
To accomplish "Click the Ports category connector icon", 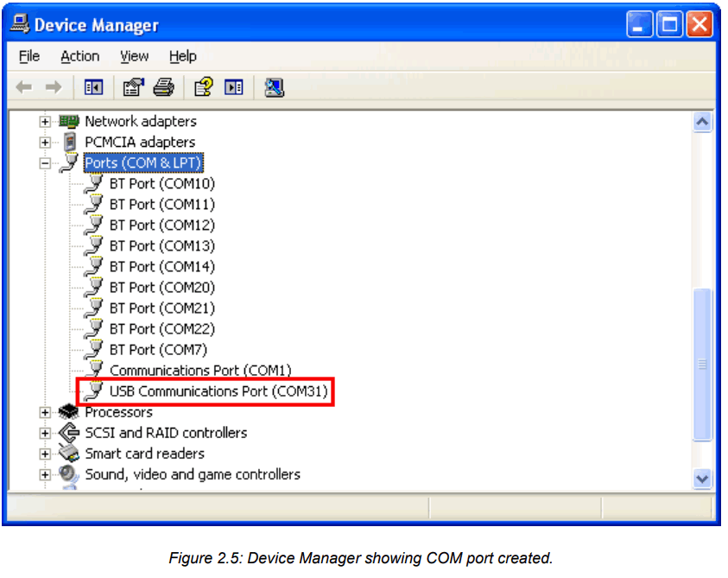I will tap(69, 162).
